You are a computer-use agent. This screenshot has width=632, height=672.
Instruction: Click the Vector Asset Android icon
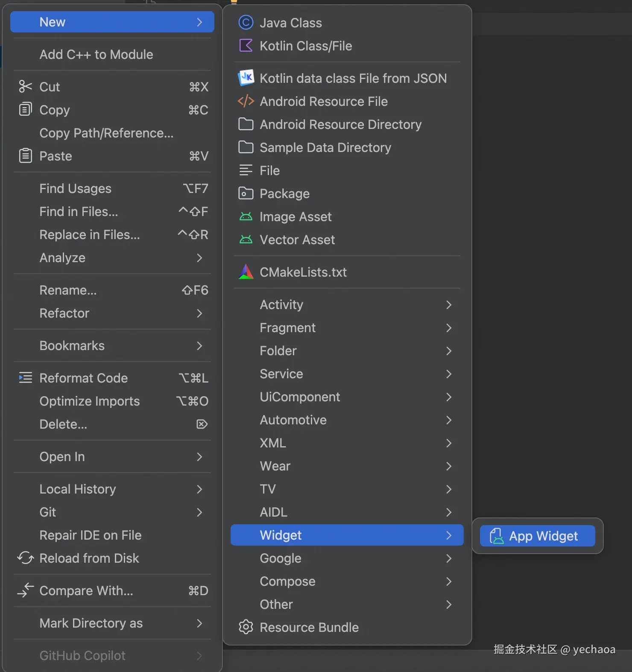[x=246, y=240]
